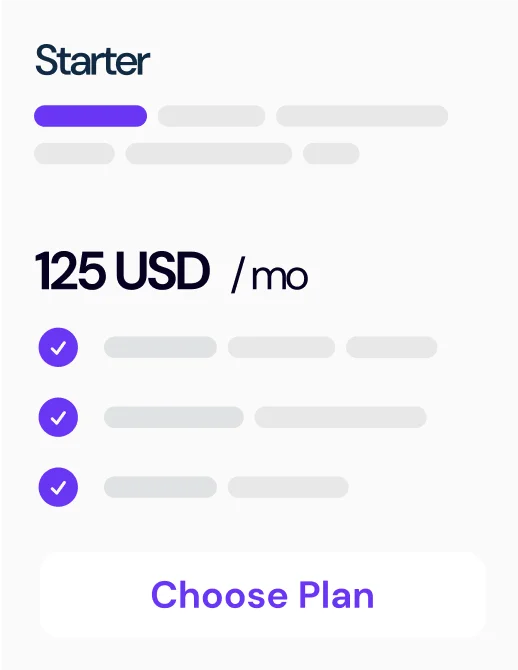Click the first placeholder bar beside the first checkmark

click(x=160, y=347)
